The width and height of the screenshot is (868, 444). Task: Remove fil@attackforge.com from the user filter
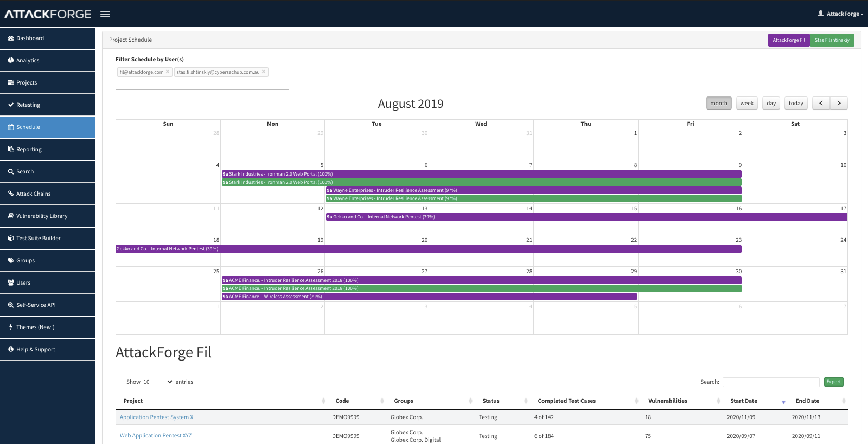tap(168, 72)
